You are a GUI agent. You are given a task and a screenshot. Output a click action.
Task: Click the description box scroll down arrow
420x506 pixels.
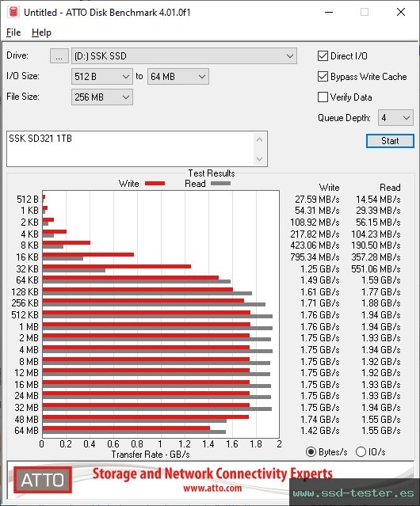(260, 159)
